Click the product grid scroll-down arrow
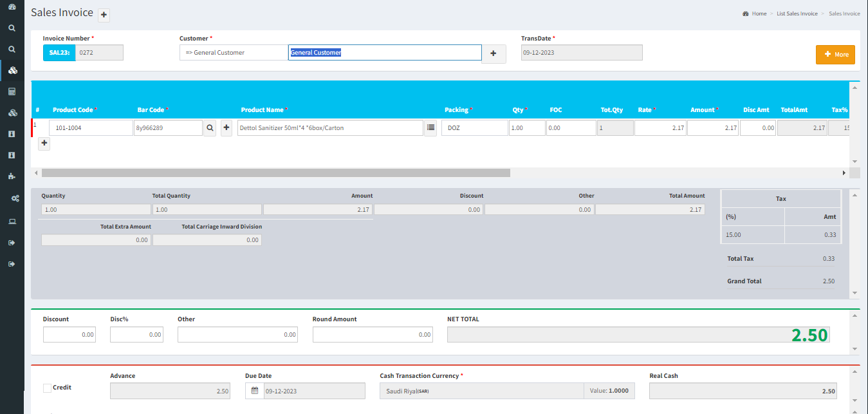This screenshot has width=868, height=414. [854, 161]
